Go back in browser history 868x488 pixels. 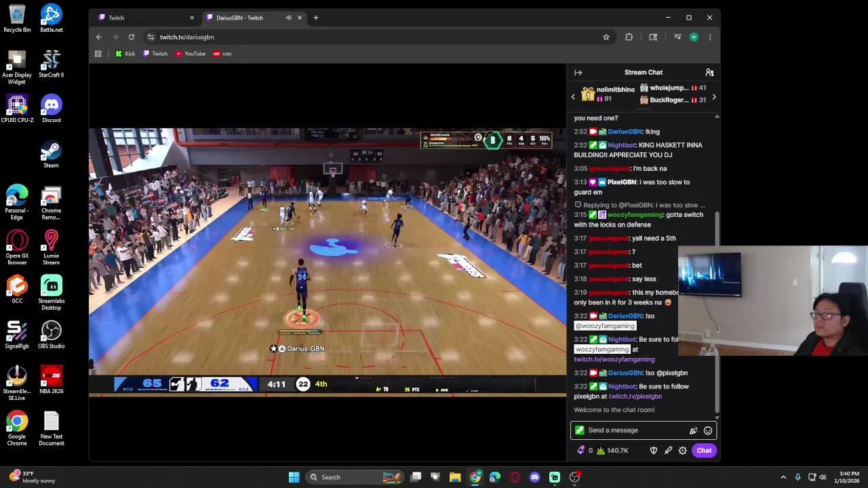[x=99, y=37]
